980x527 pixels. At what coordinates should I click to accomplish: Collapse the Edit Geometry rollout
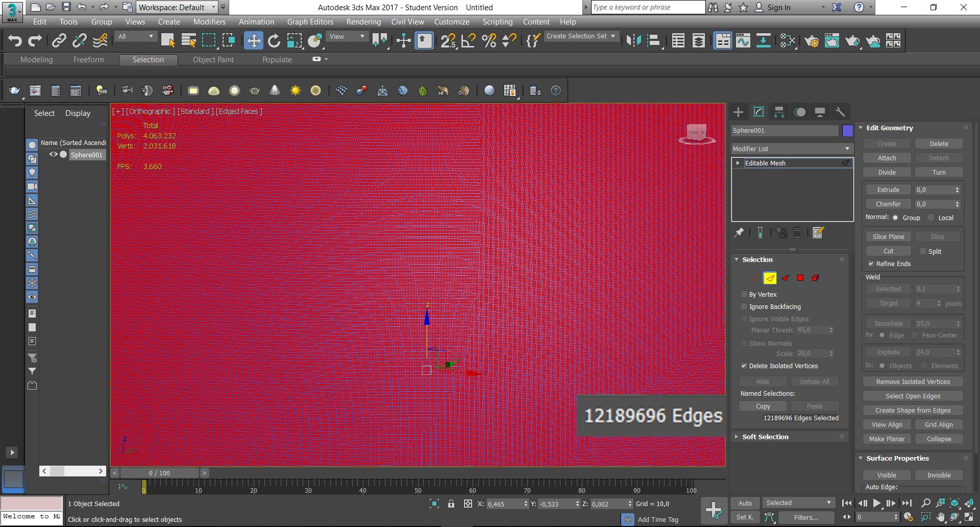pyautogui.click(x=913, y=128)
